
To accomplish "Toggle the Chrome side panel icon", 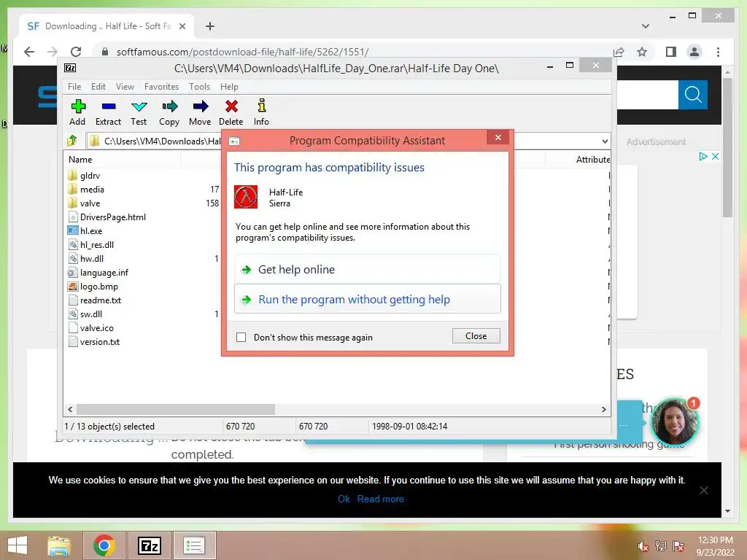I will [671, 52].
